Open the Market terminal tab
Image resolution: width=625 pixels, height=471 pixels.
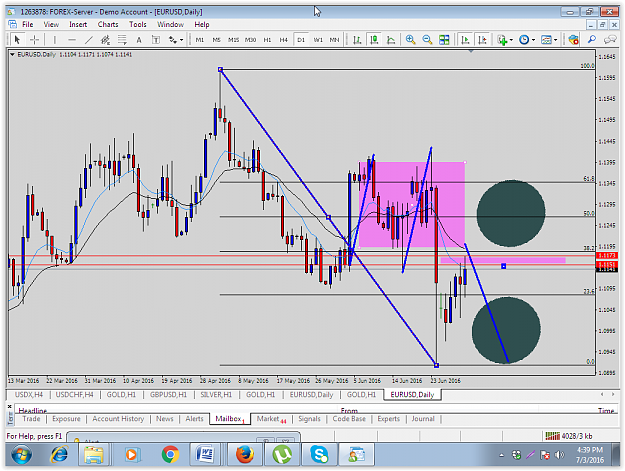(x=271, y=419)
